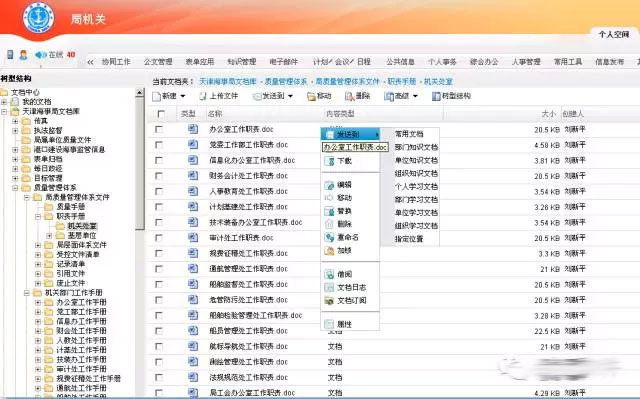Check the box for 办公室工作职责.doc
This screenshot has width=640, height=399.
tap(159, 129)
